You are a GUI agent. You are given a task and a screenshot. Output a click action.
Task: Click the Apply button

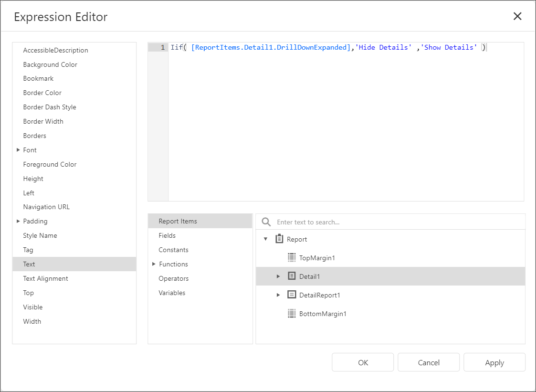tap(494, 362)
